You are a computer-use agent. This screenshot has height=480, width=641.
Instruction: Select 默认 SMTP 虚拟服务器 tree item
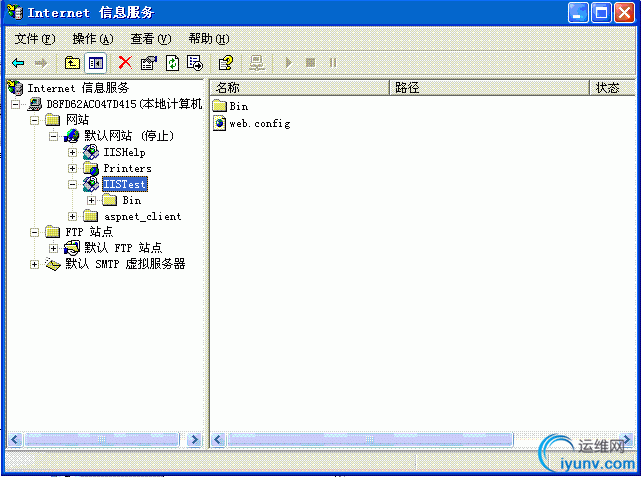(125, 264)
